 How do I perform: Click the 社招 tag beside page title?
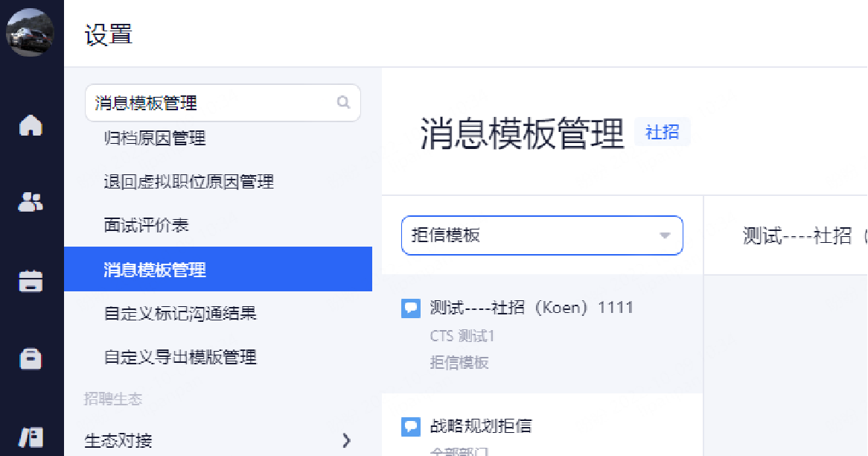662,132
